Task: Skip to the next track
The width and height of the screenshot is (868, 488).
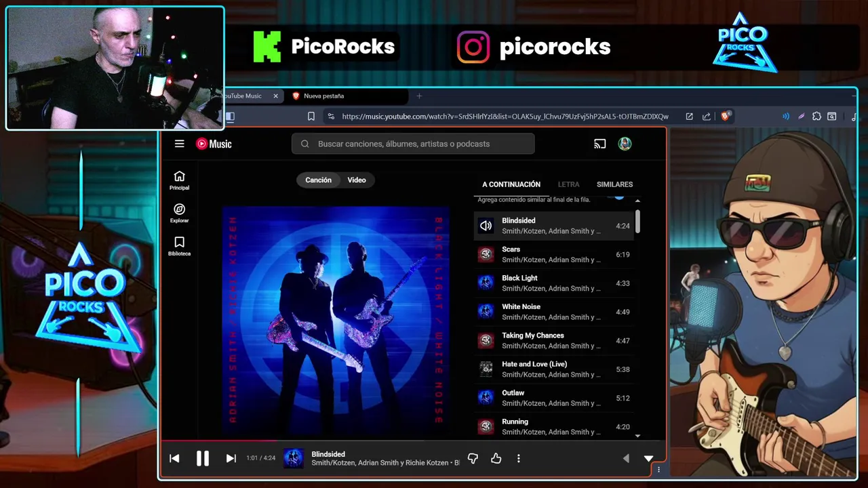Action: tap(231, 459)
